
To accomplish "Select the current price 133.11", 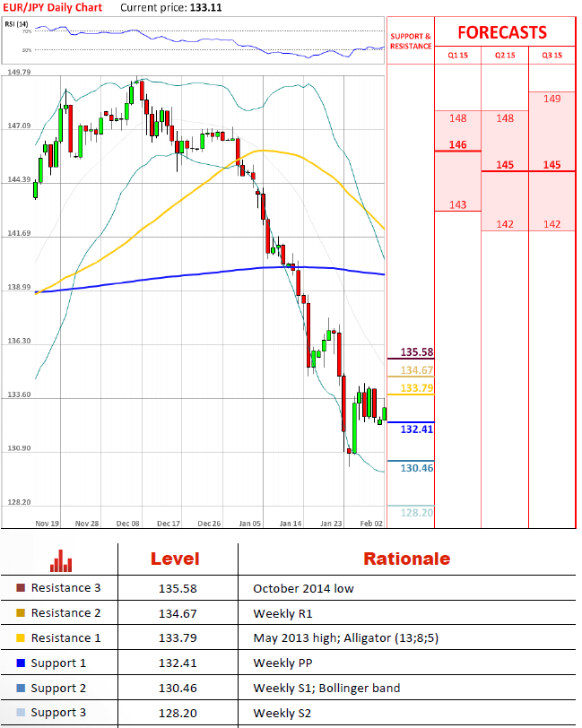I will pos(205,7).
